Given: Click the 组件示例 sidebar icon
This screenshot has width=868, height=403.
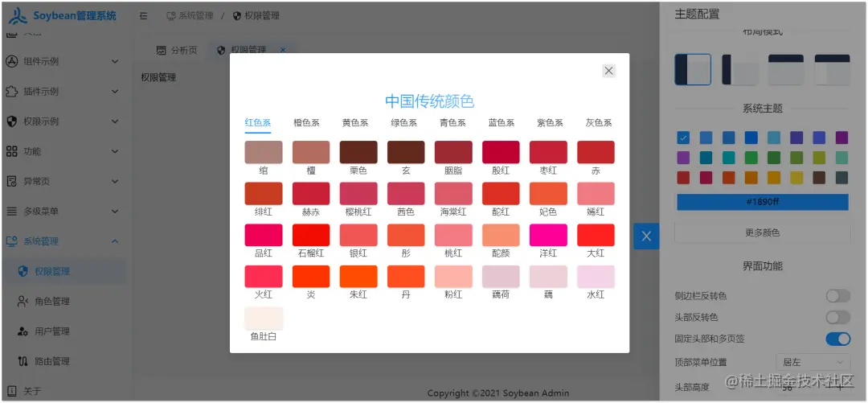Looking at the screenshot, I should point(11,61).
